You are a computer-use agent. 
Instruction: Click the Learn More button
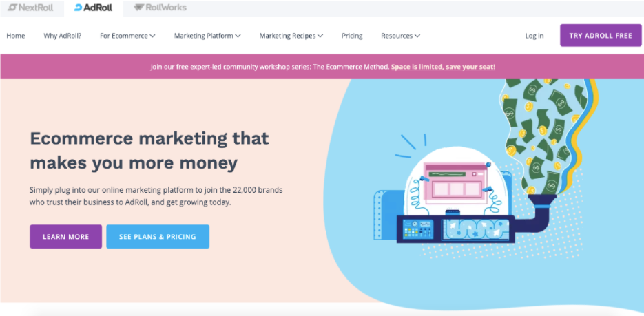pos(65,236)
